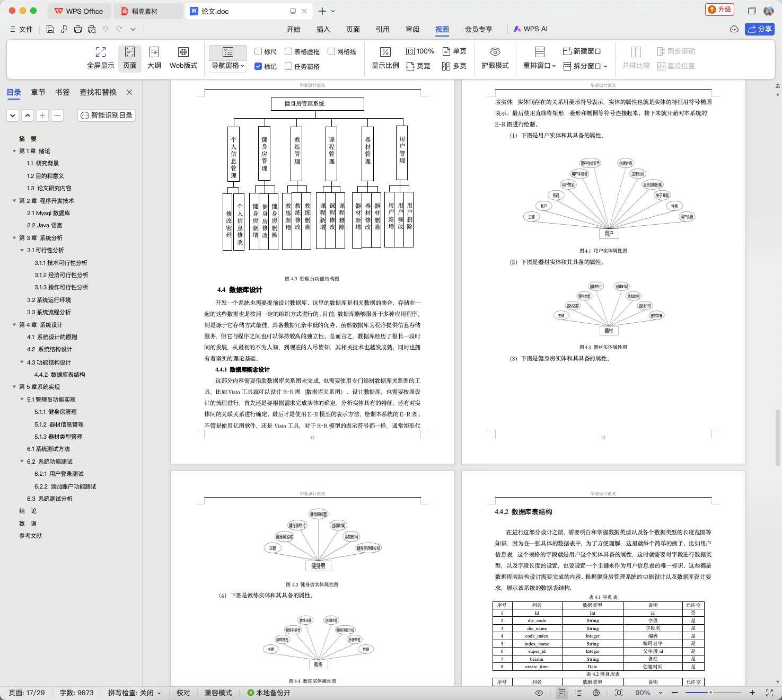Collapse 第3章 系统分析 tree node
The height and width of the screenshot is (700, 782).
point(14,238)
